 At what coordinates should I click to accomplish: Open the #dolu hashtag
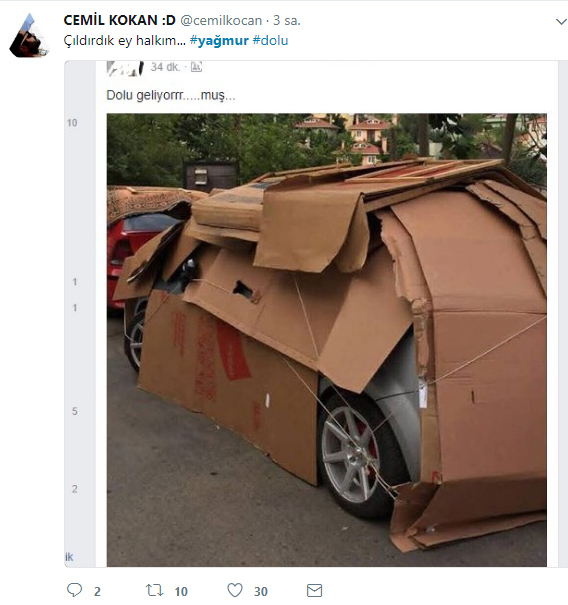tap(270, 41)
